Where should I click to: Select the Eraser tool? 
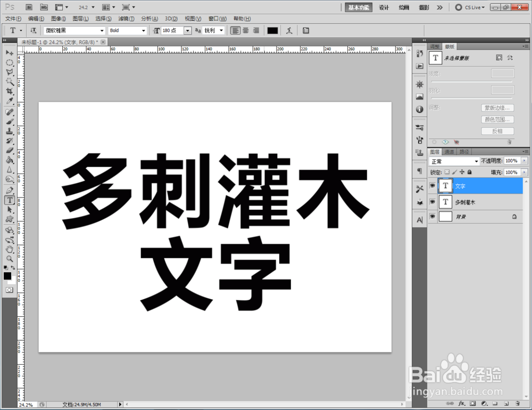pyautogui.click(x=10, y=150)
